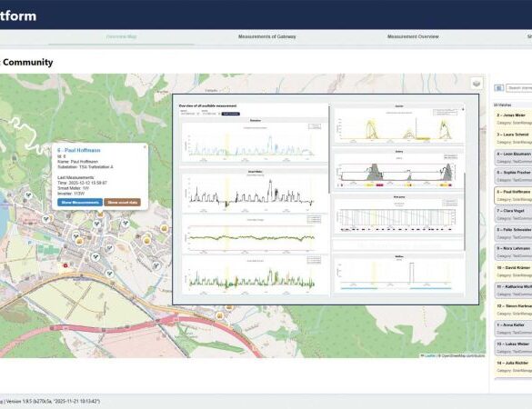Select '6 - Paul Hoffmann' in the member list
The width and height of the screenshot is (532, 409).
pos(513,195)
